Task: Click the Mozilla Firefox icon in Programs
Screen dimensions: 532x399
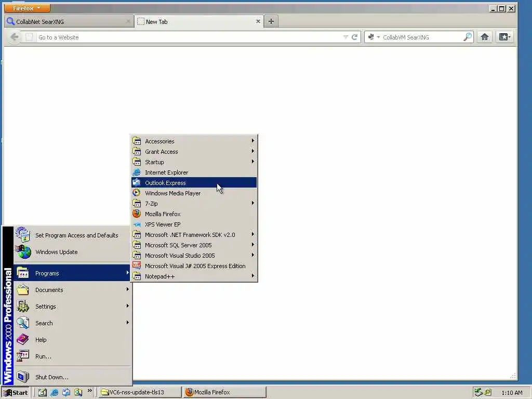Action: (x=137, y=214)
